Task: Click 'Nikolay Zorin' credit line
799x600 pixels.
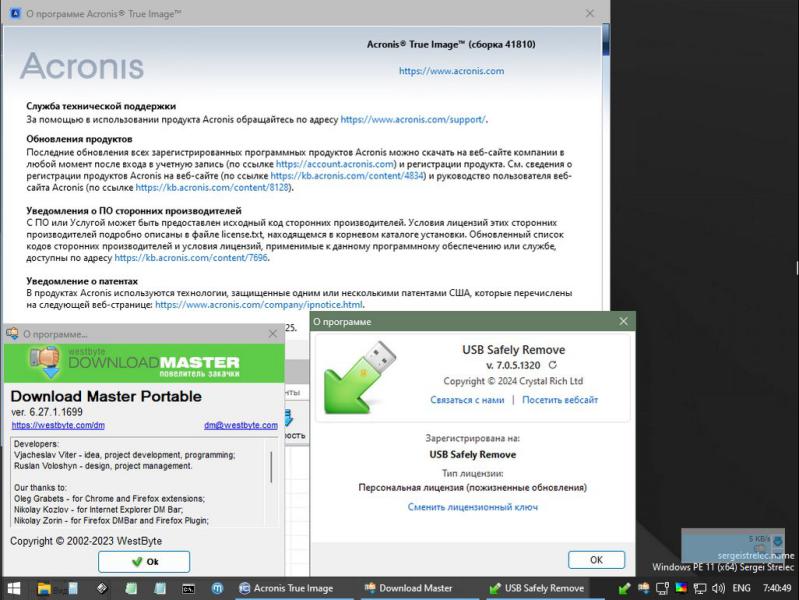Action: (x=111, y=520)
